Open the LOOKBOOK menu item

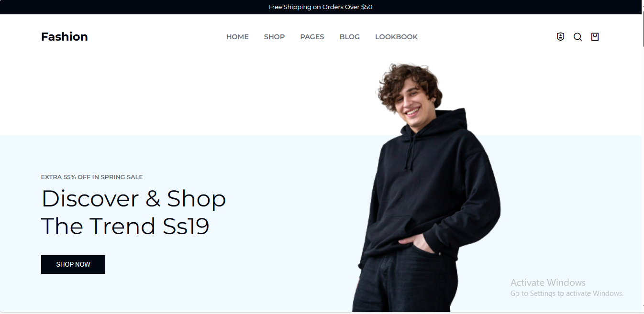tap(396, 37)
